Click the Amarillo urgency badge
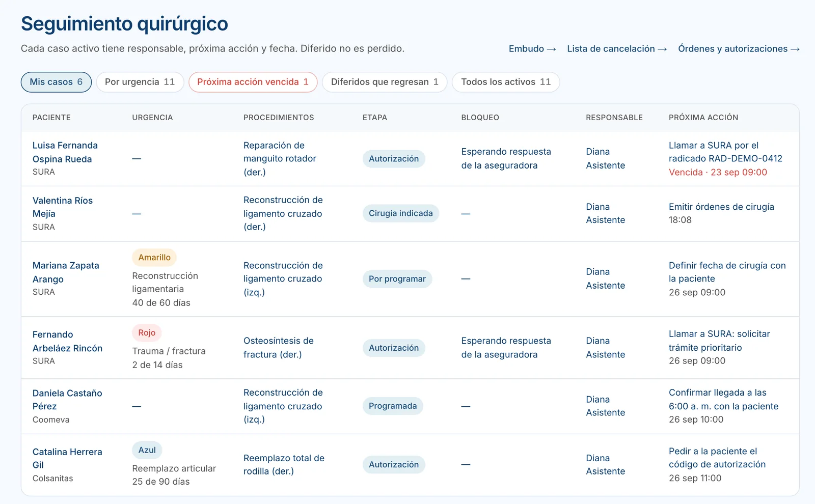The image size is (815, 504). click(154, 258)
